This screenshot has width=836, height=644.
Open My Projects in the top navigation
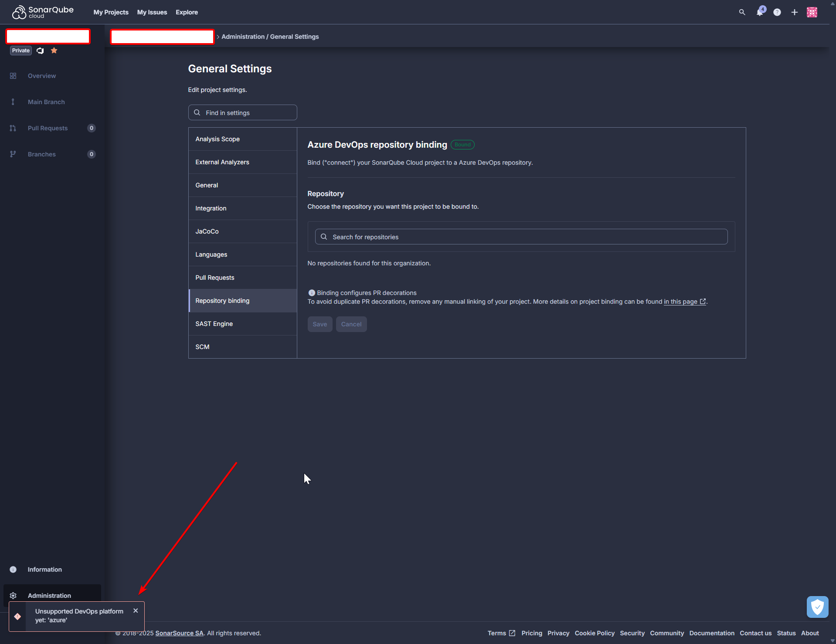pyautogui.click(x=111, y=12)
